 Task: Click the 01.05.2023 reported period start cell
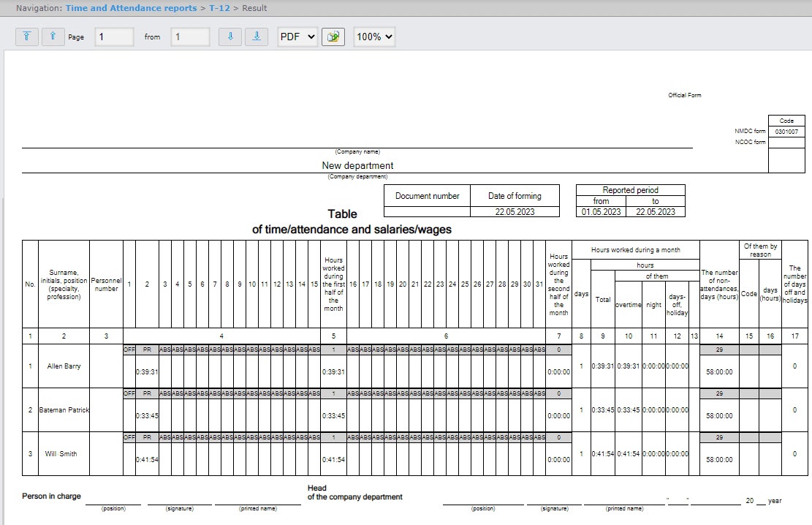(x=601, y=212)
